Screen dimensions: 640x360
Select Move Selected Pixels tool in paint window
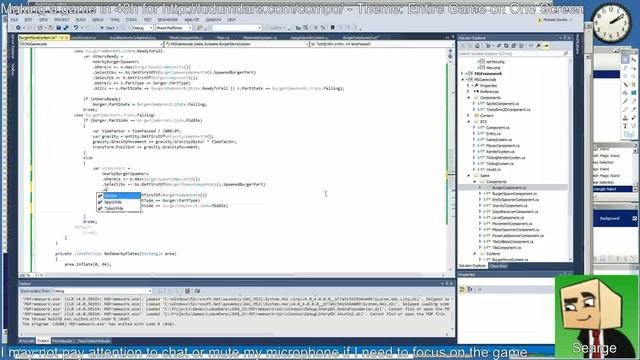pyautogui.click(x=633, y=60)
